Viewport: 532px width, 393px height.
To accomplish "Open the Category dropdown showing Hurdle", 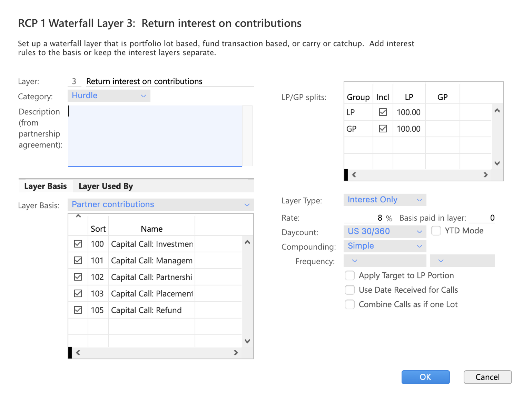I will coord(109,96).
